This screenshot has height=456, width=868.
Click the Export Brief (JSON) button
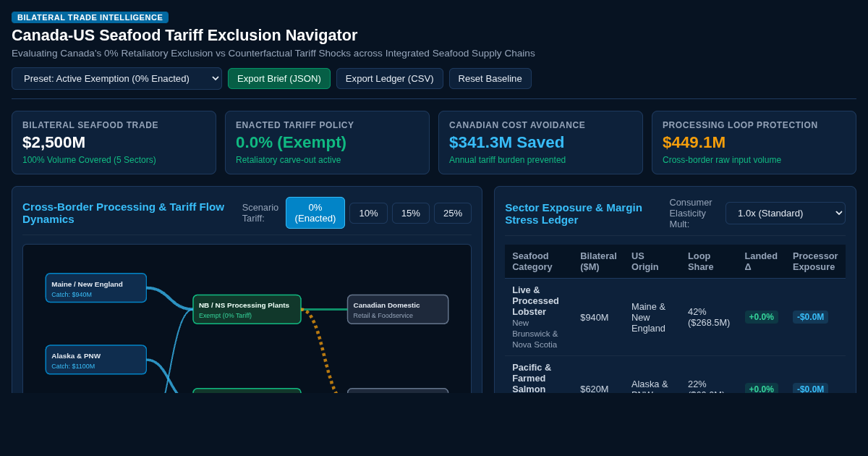pyautogui.click(x=279, y=78)
